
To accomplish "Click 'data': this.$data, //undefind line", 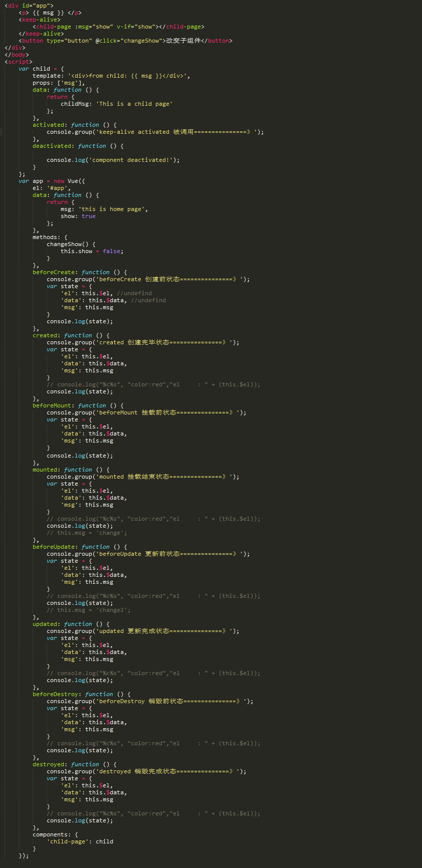I will [x=113, y=300].
